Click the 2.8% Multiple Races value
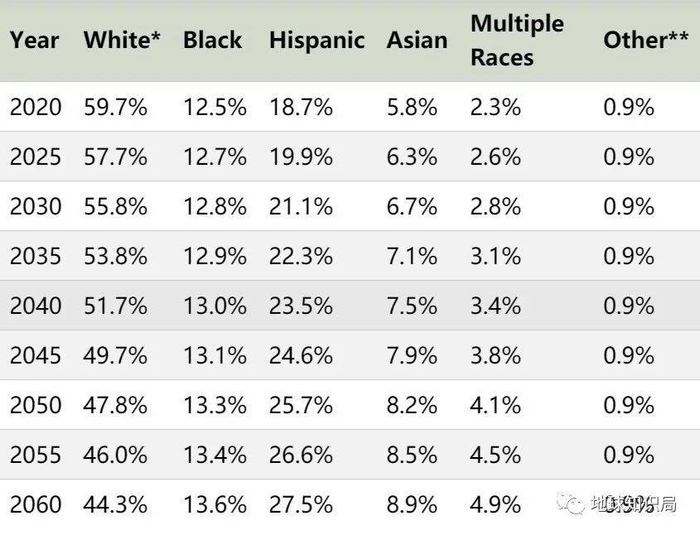Image resolution: width=700 pixels, height=535 pixels. click(x=495, y=206)
